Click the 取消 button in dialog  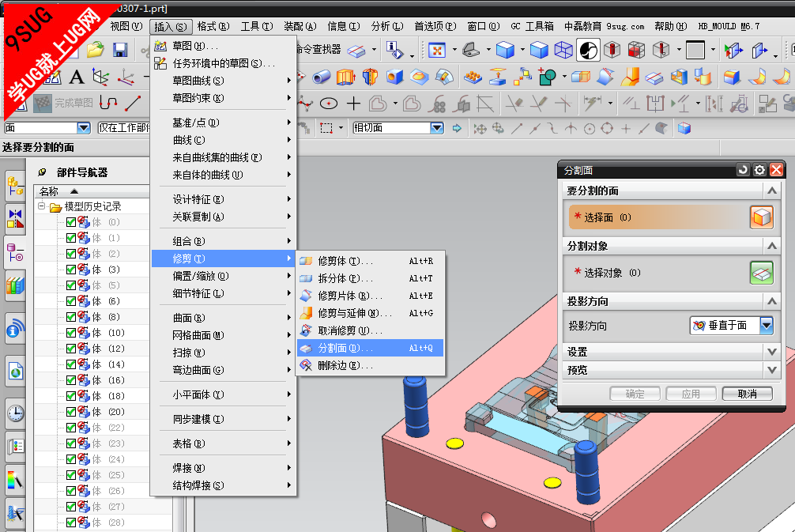748,394
